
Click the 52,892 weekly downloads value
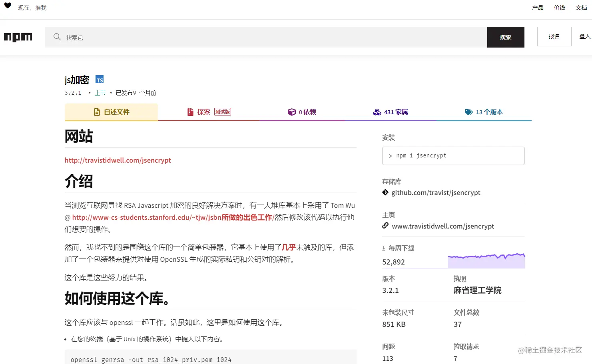pos(393,262)
